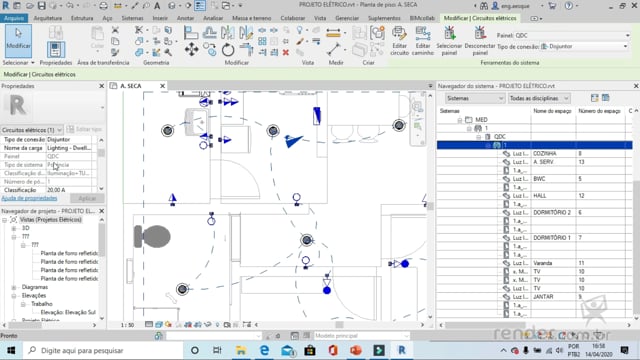The height and width of the screenshot is (360, 640).
Task: Collapse the MED node in system browser
Action: 460,120
